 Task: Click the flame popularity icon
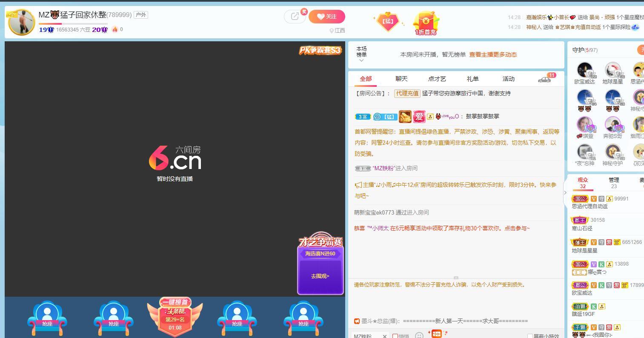pos(114,29)
